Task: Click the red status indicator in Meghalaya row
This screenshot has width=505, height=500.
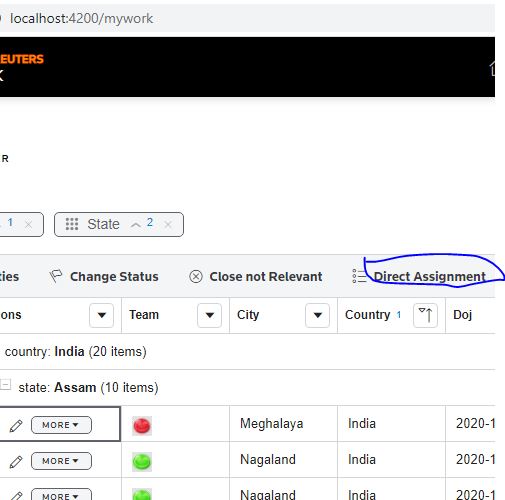Action: pos(142,426)
